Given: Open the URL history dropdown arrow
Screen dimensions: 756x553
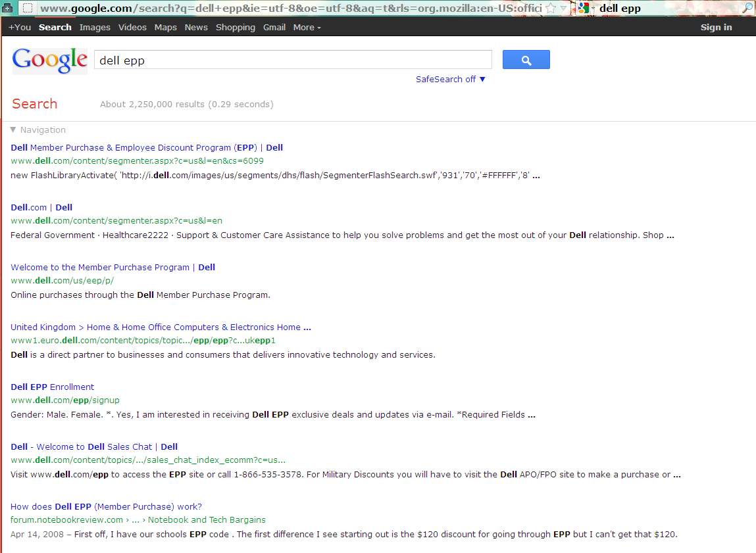Looking at the screenshot, I should [x=564, y=9].
